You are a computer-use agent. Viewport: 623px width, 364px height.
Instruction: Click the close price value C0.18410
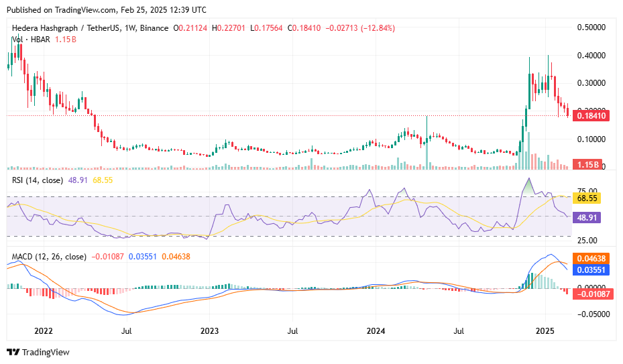(x=304, y=28)
